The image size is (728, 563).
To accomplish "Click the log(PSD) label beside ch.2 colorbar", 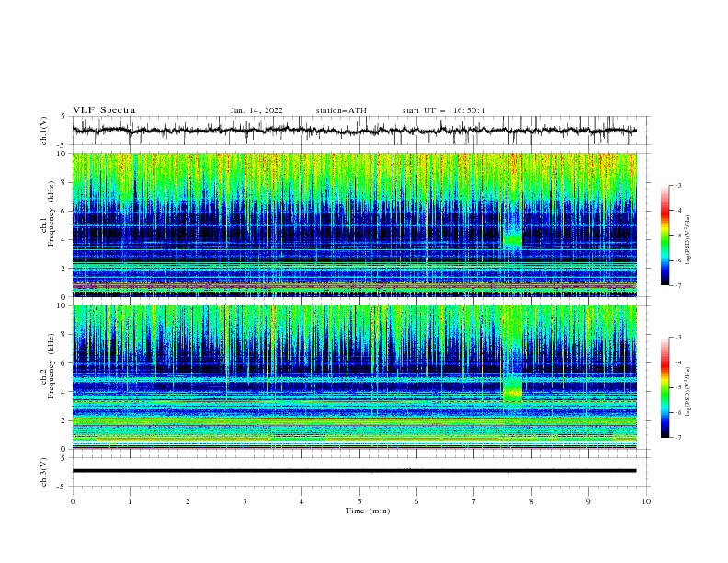I will point(688,391).
